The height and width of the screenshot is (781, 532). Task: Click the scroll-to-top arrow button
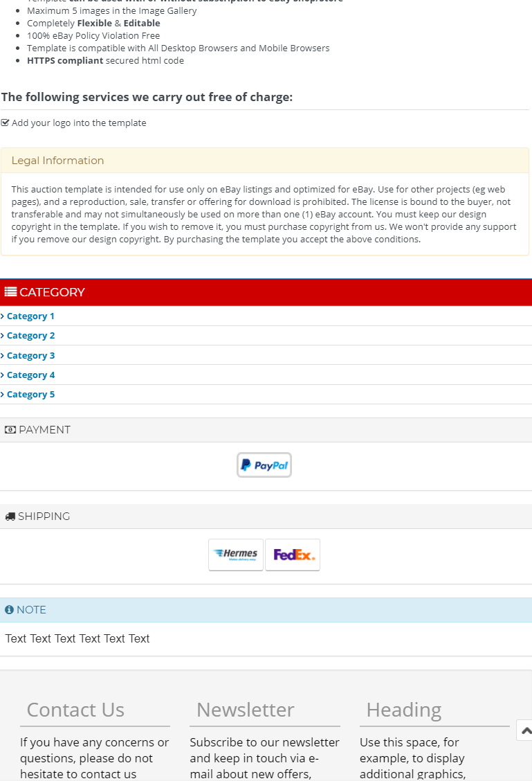525,730
